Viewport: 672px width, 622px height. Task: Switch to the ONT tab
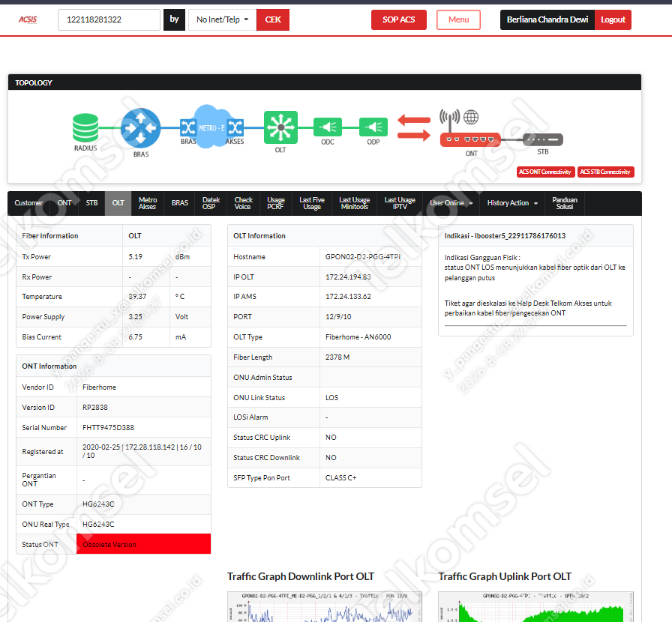click(64, 203)
